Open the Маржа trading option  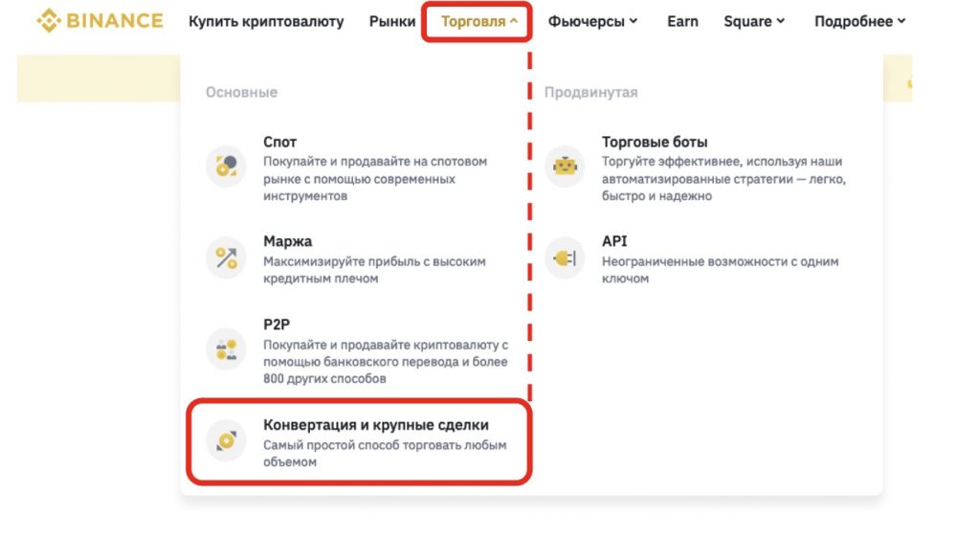pos(288,241)
